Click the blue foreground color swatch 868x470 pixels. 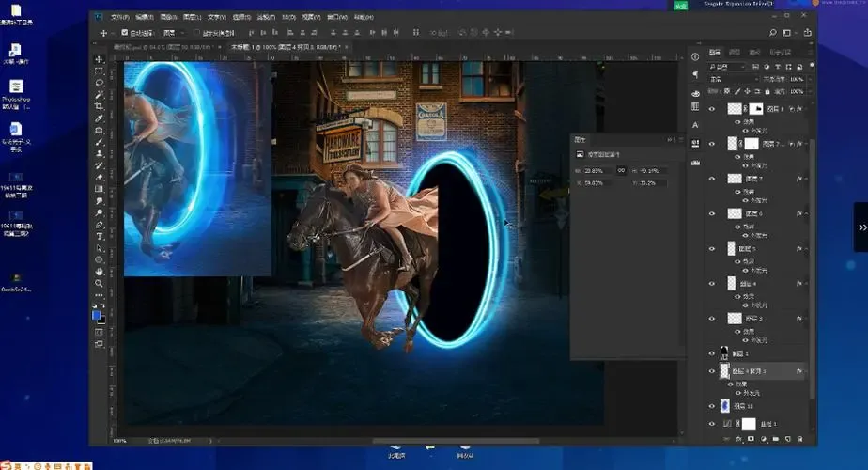click(x=97, y=316)
